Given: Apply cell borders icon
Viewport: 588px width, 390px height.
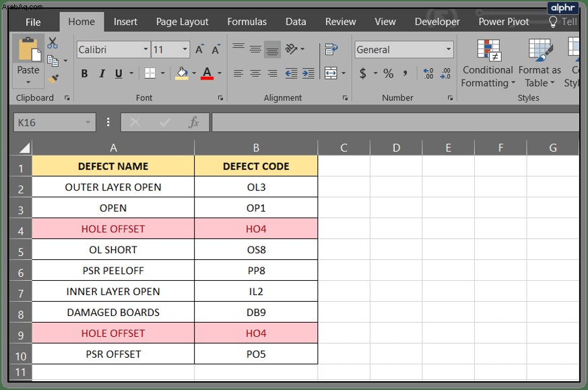Looking at the screenshot, I should click(x=150, y=73).
